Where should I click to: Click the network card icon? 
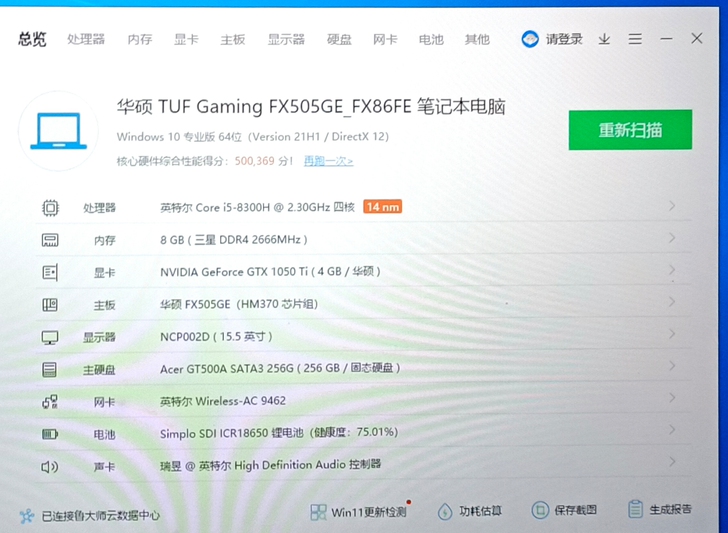coord(50,402)
